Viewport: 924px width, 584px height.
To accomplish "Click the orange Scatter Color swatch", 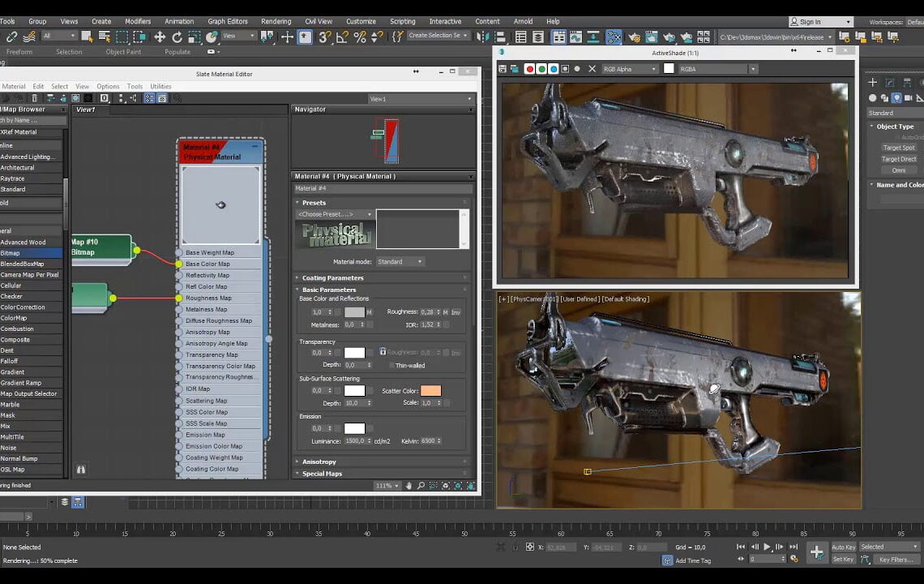I will [x=430, y=390].
